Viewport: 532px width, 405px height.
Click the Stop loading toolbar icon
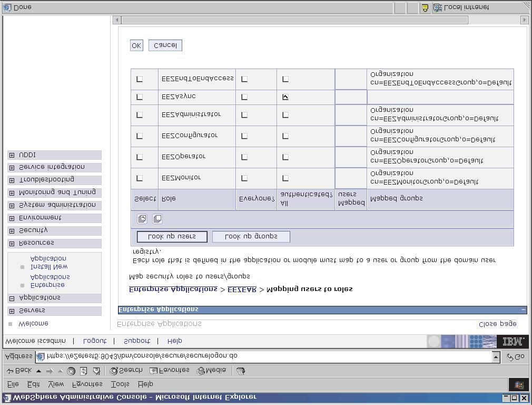[x=71, y=371]
